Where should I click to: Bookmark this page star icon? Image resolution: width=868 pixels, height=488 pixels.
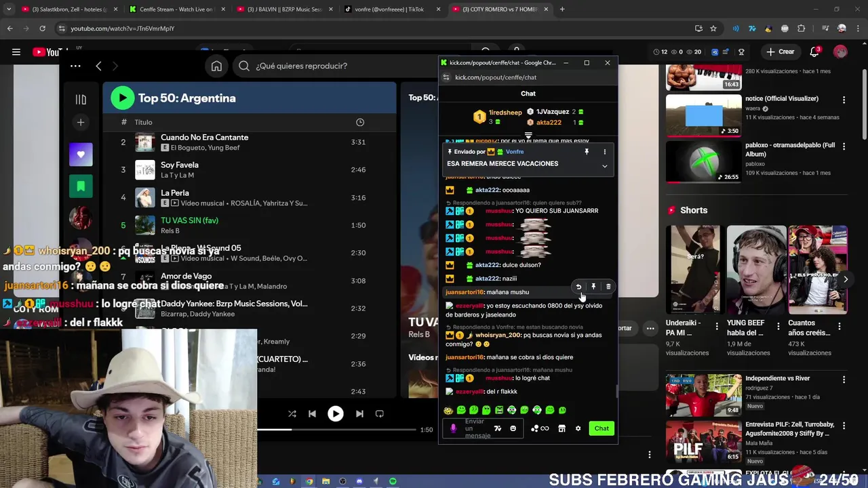(713, 28)
